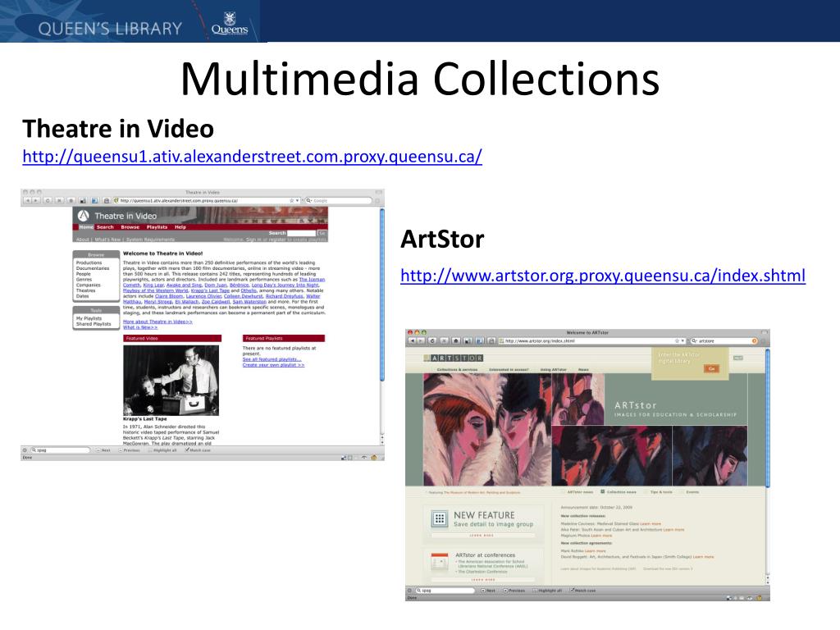Click ARTSTOR logo on ARTstor homepage
The height and width of the screenshot is (630, 840).
[454, 358]
